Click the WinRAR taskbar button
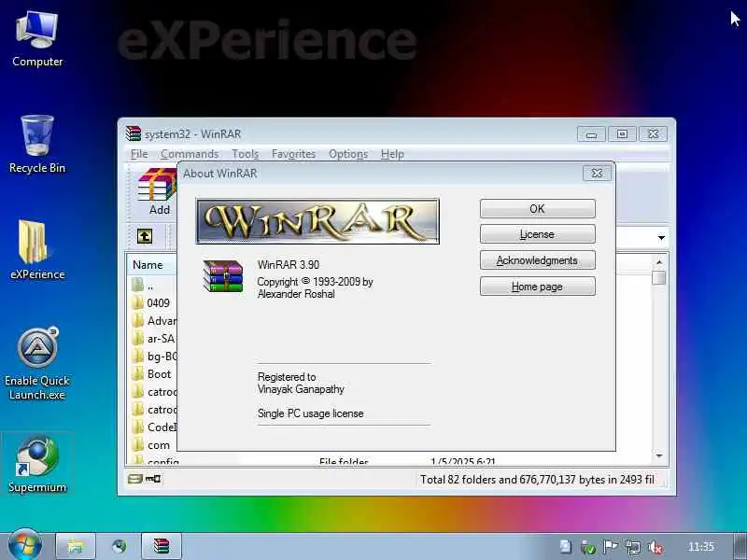The image size is (747, 560). coord(161,546)
